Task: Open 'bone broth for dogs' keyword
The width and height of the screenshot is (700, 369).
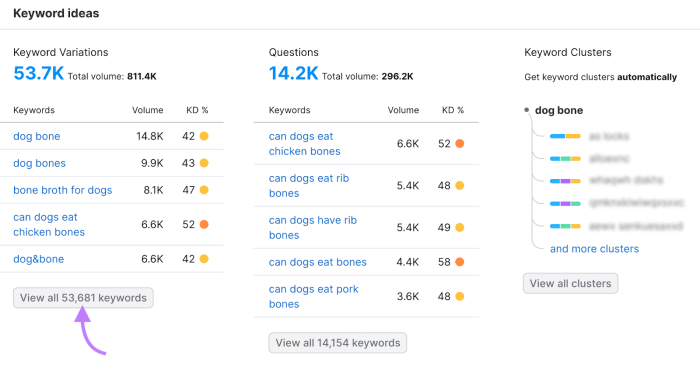Action: tap(62, 190)
